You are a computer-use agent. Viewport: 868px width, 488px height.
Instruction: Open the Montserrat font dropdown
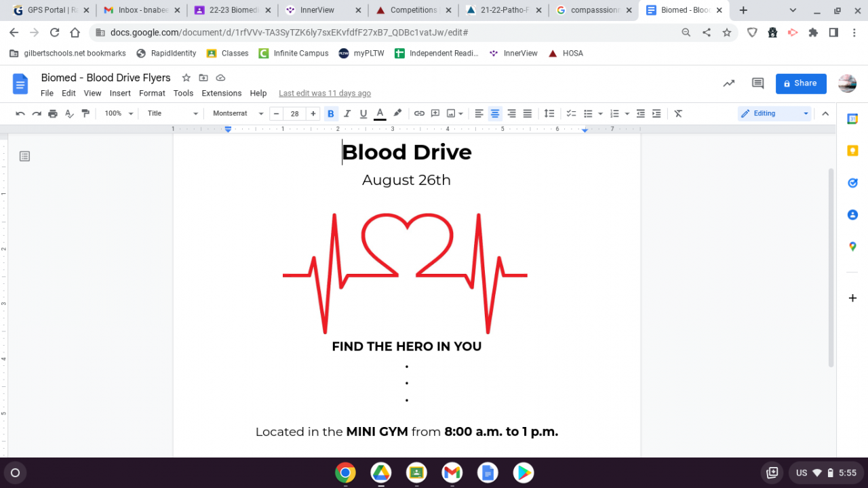click(x=237, y=114)
